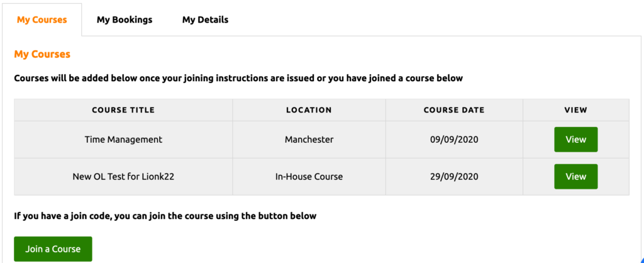Click the In-House Course location cell
The height and width of the screenshot is (263, 644).
(309, 177)
